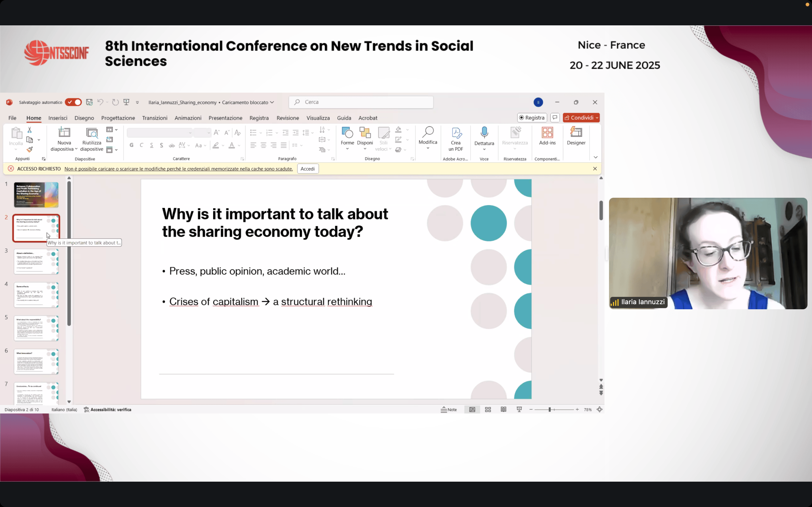Open Nuova diapositiva dropdown arrow

(x=76, y=149)
